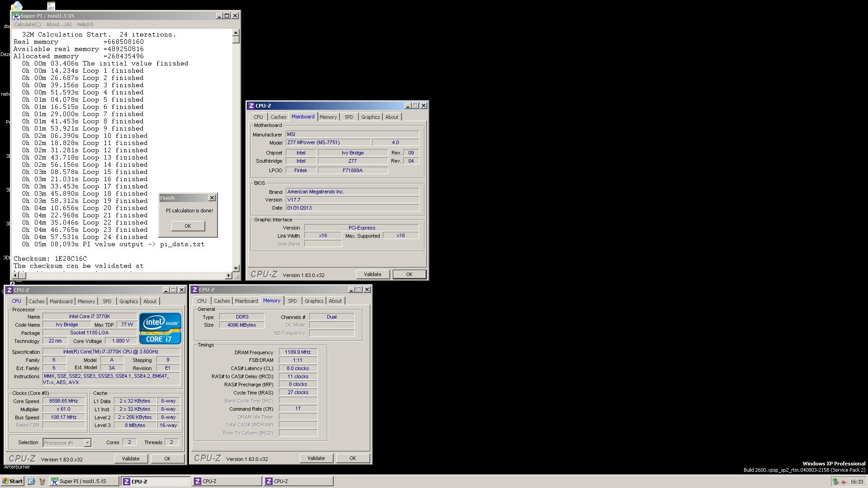Click the red system tray icon
This screenshot has height=488, width=868.
844,482
